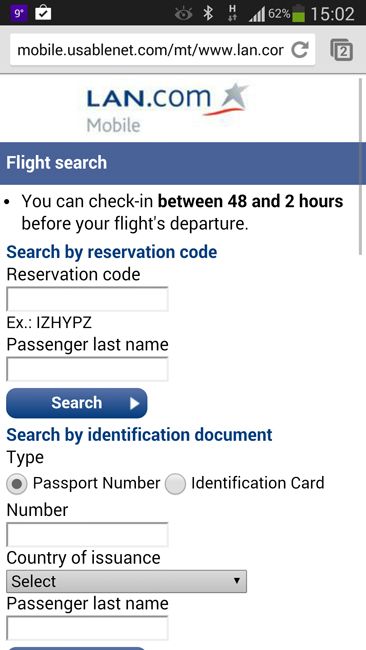Tap the LAN.com Mobile logo
Image resolution: width=366 pixels, height=650 pixels.
tap(167, 108)
